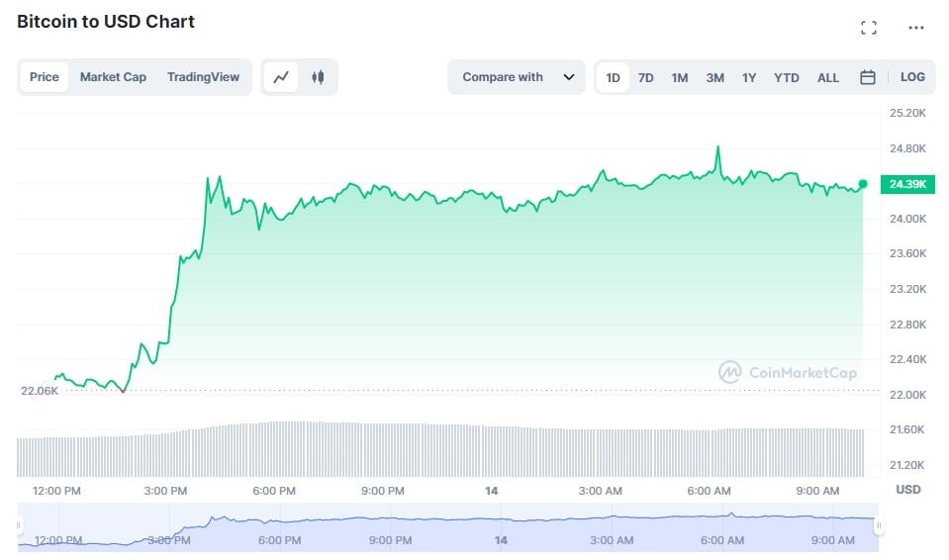This screenshot has height=560, width=949.
Task: Open the TradingView tab
Action: click(x=203, y=77)
